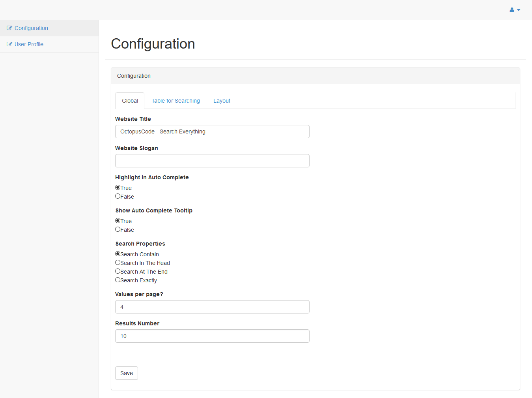
Task: Click the Results Number input field
Action: pyautogui.click(x=212, y=336)
